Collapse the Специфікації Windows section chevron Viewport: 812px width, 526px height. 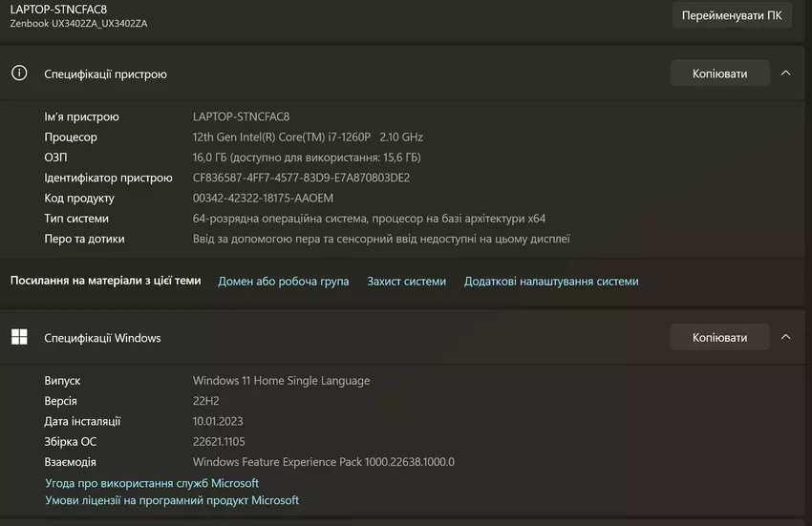pos(785,337)
